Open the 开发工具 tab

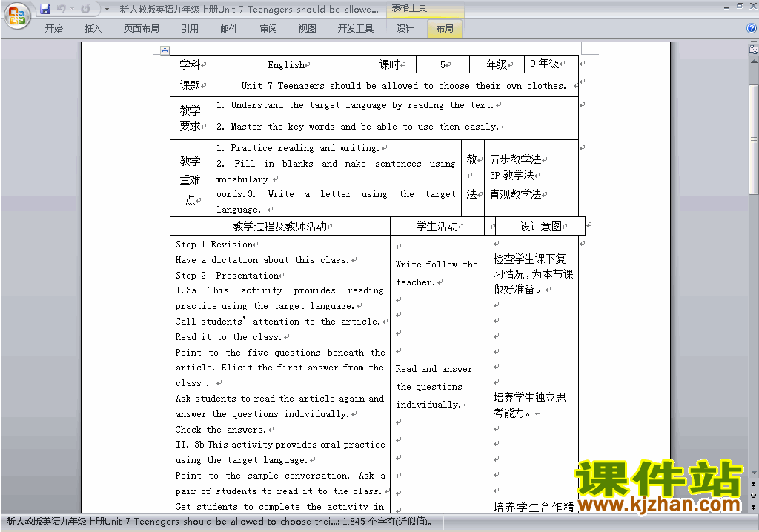[356, 29]
